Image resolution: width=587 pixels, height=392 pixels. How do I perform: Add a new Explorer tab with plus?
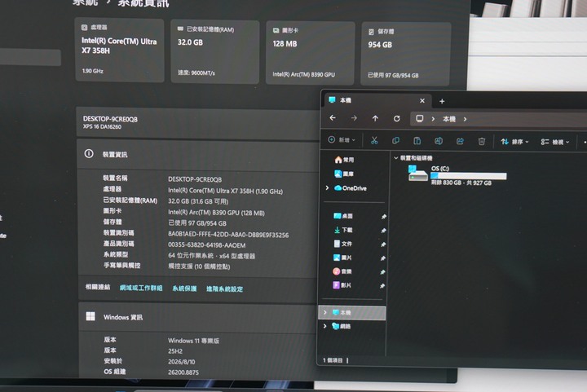[x=442, y=101]
